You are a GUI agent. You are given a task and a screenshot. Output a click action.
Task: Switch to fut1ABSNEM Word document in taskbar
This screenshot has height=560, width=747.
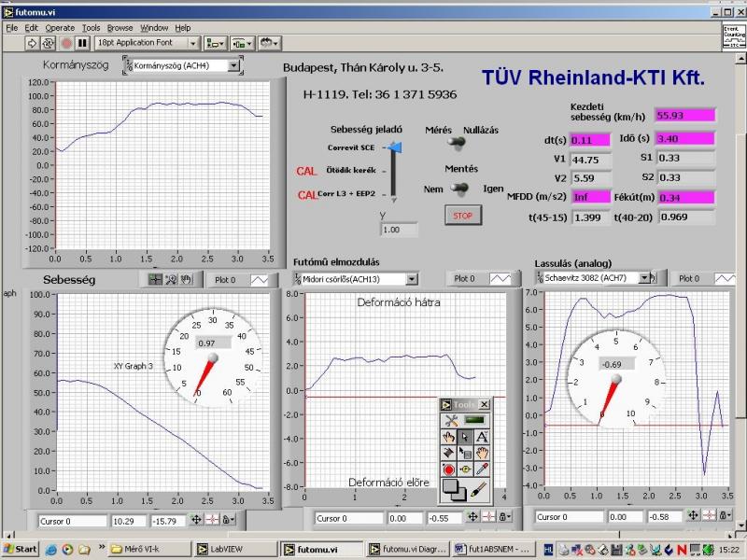pyautogui.click(x=494, y=549)
